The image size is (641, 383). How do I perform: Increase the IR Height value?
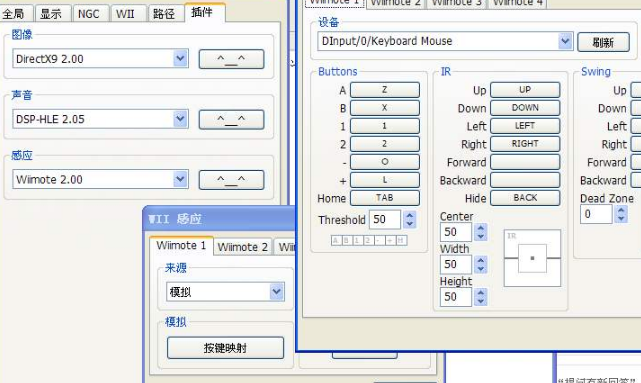[x=481, y=292]
